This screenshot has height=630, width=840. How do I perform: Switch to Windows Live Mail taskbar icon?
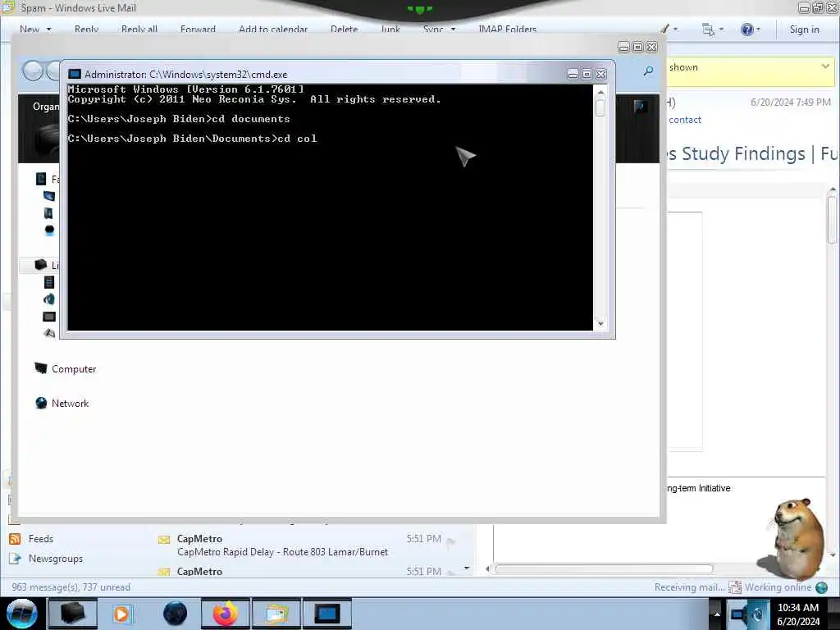pyautogui.click(x=276, y=614)
